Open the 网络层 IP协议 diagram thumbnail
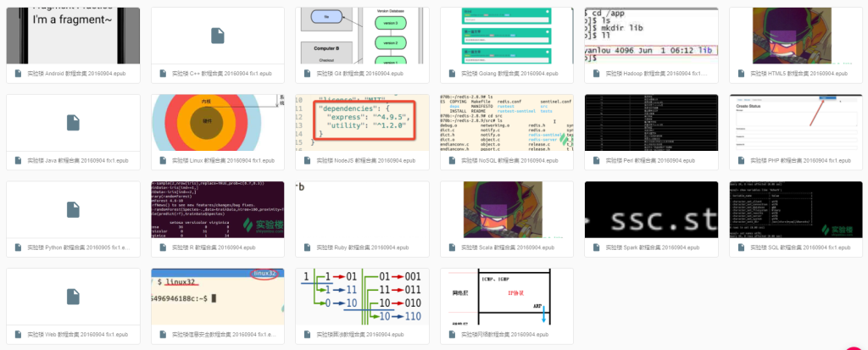The image size is (868, 350). click(507, 297)
